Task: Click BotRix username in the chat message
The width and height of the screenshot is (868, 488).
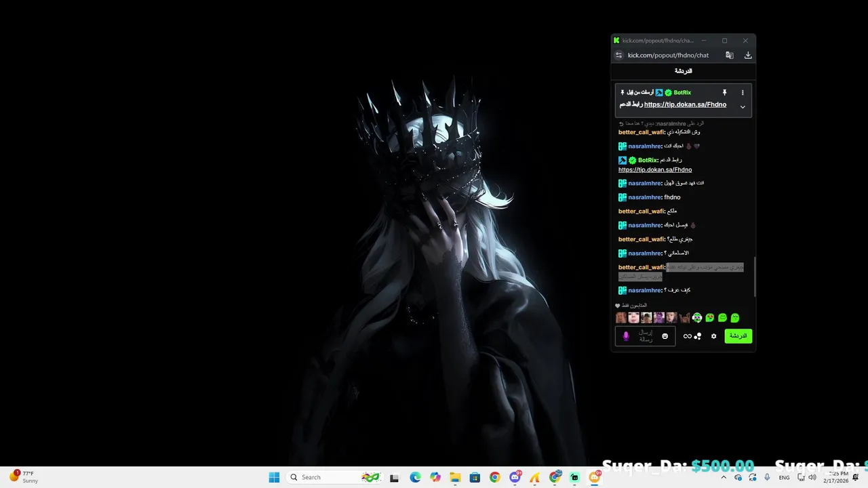Action: point(648,161)
